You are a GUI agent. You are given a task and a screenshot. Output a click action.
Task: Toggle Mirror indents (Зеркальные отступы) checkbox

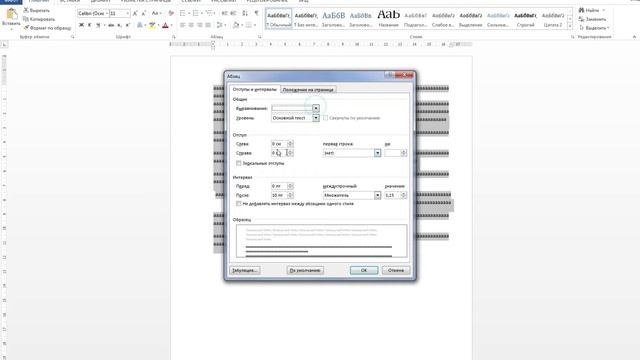click(x=239, y=163)
